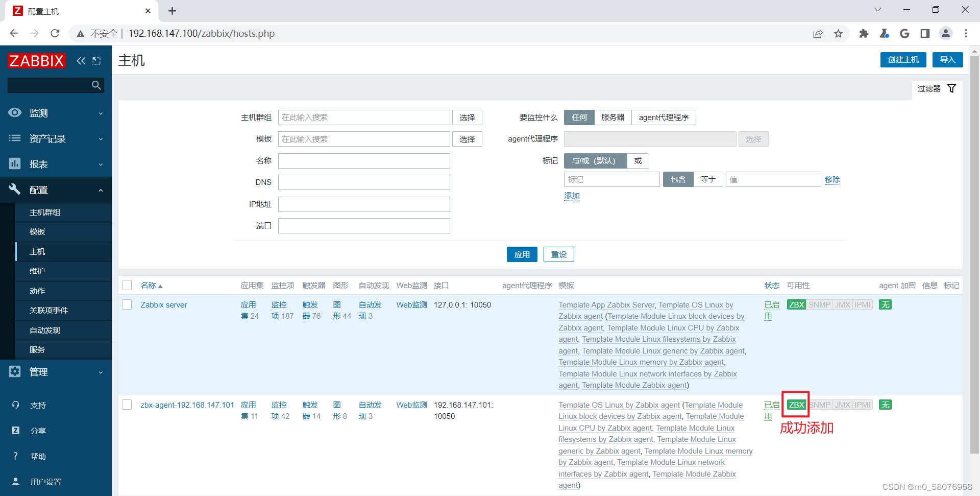Open 维护 submenu item

pos(63,271)
